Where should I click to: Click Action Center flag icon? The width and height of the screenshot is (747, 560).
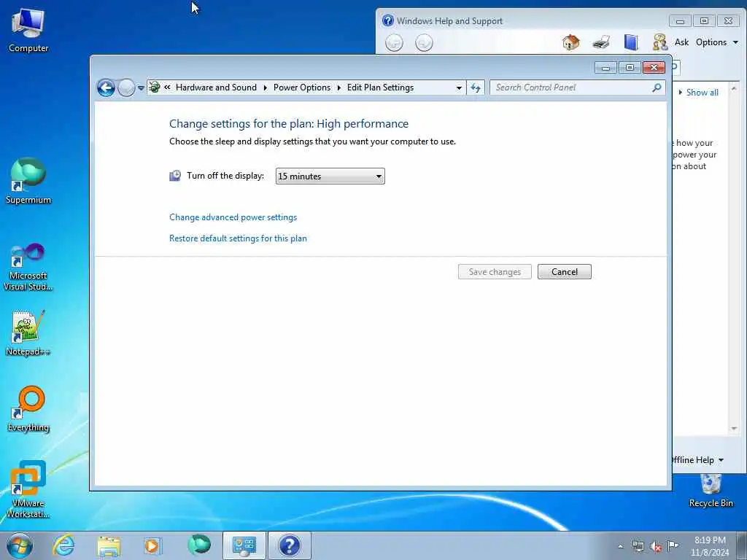[673, 546]
